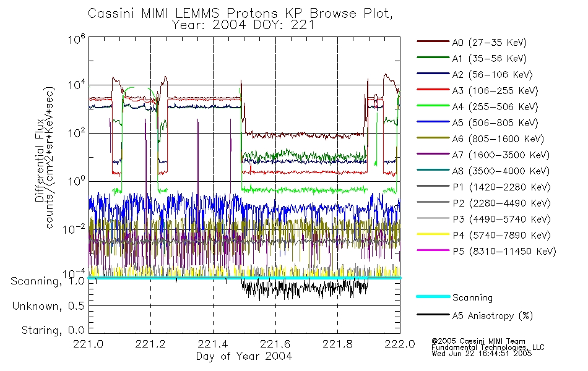Click the x-axis tick label 221.0

coord(89,344)
